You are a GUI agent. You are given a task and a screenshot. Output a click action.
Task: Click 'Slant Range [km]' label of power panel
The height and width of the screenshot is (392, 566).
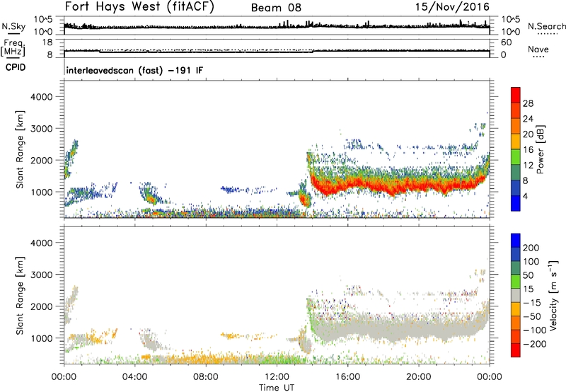pos(20,150)
